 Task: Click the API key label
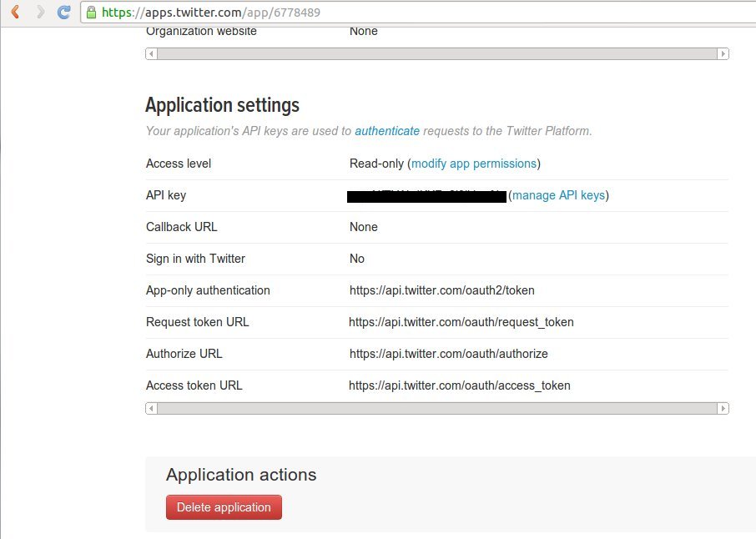click(x=166, y=195)
